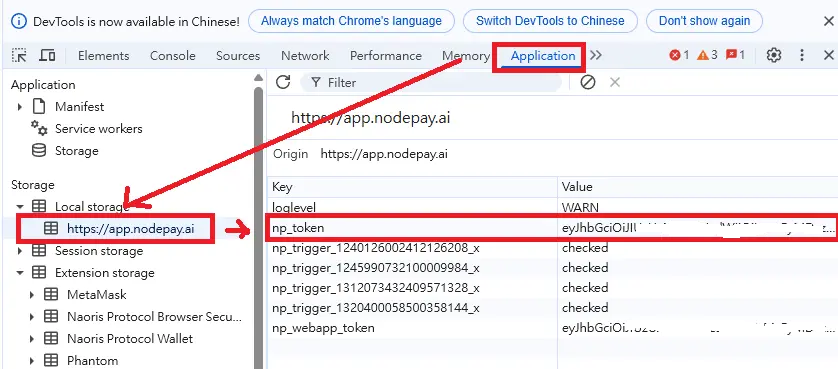This screenshot has height=369, width=838.
Task: Expand the MetaMask extension storage
Action: [x=32, y=295]
